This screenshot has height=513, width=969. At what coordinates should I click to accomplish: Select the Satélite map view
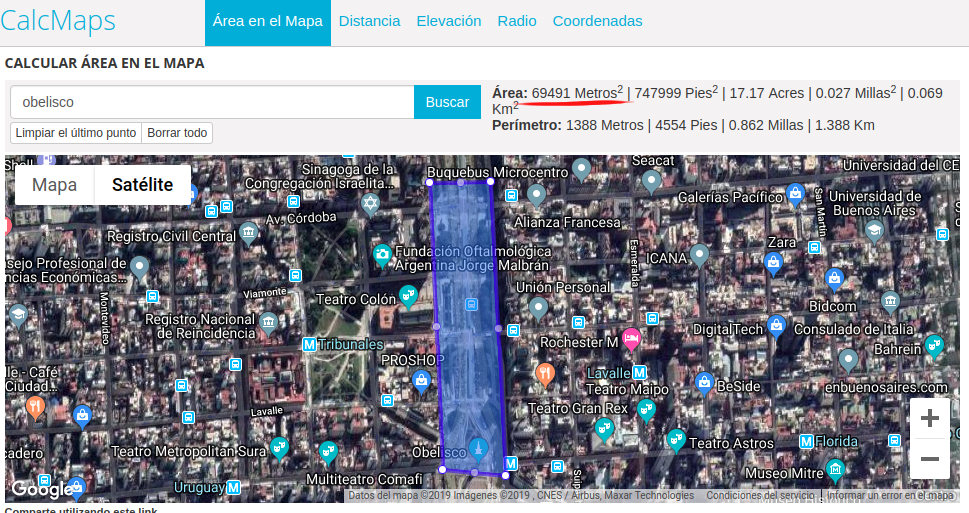point(142,185)
